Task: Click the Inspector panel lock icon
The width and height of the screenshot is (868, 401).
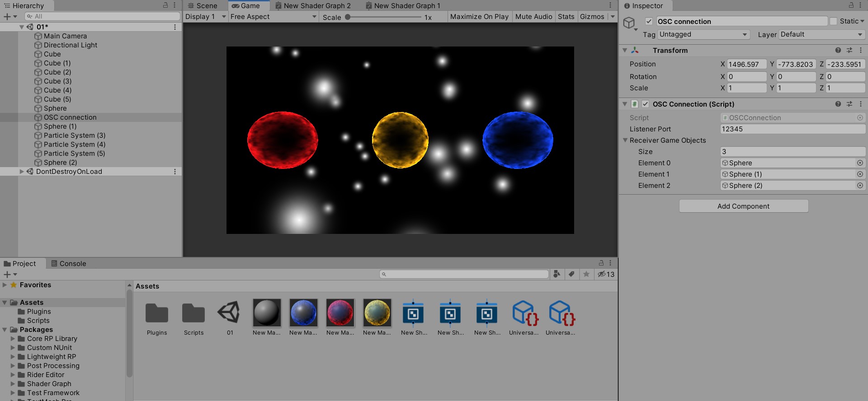Action: click(851, 5)
